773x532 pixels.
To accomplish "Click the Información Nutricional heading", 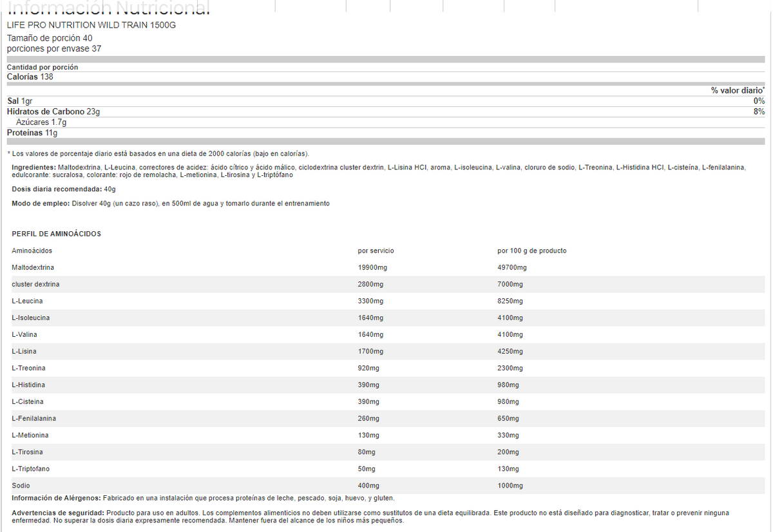I will (108, 8).
